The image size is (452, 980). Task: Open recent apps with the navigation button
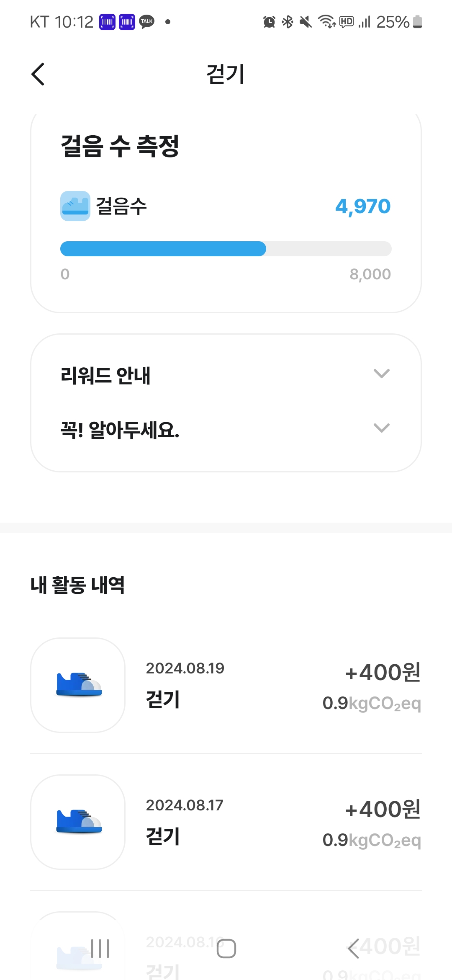100,949
